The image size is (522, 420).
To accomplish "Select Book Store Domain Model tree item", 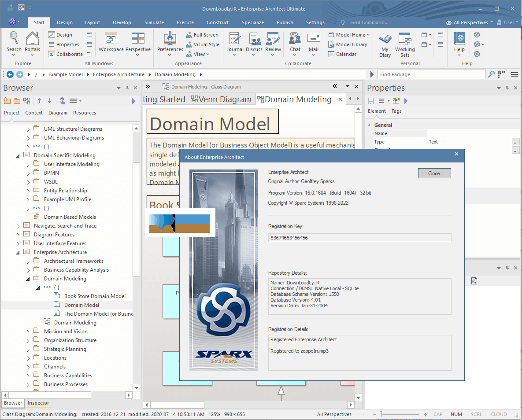I will coord(95,296).
